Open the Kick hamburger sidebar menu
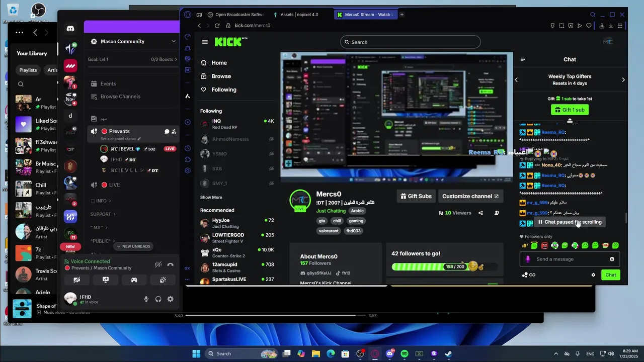Image resolution: width=644 pixels, height=362 pixels. (x=205, y=42)
